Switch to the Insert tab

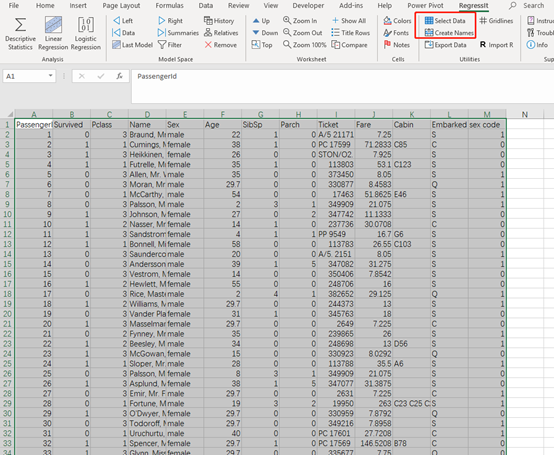click(78, 6)
